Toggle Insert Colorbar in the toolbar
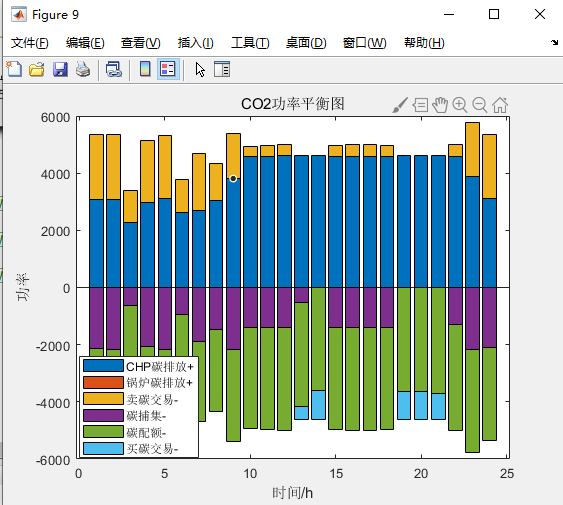 [145, 69]
